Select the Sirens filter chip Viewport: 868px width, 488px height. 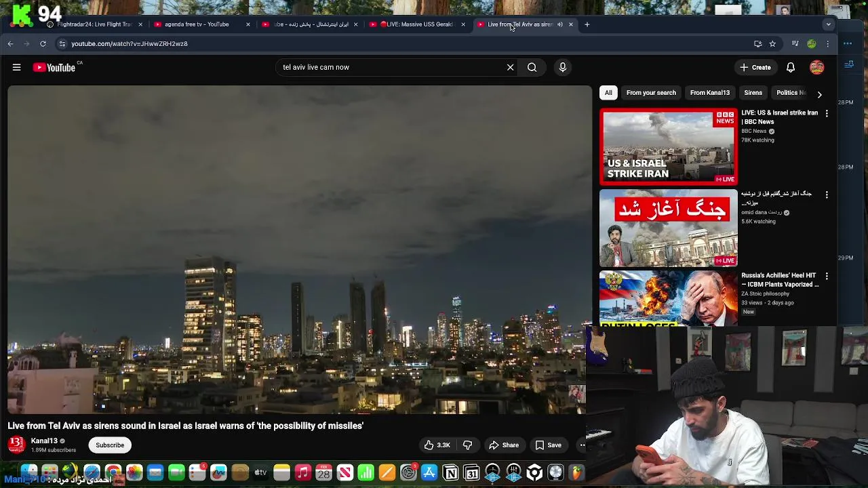click(753, 93)
